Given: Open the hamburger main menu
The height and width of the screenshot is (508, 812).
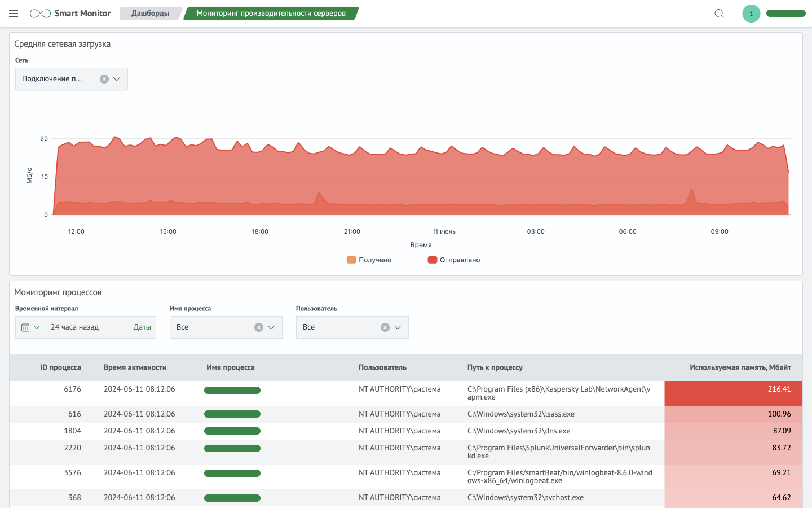Looking at the screenshot, I should pyautogui.click(x=14, y=14).
